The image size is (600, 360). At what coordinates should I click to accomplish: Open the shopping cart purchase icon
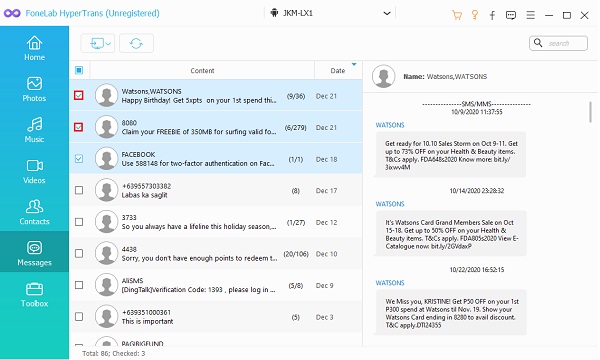tap(457, 15)
